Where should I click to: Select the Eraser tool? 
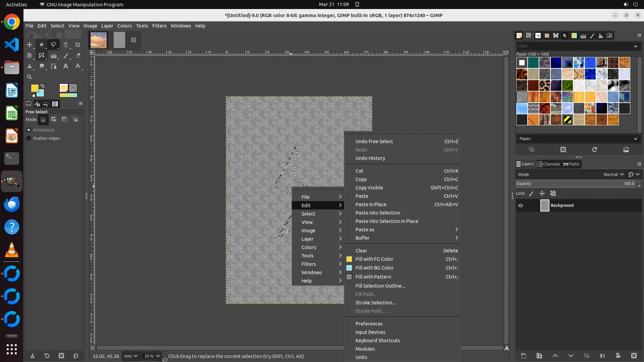tap(78, 56)
